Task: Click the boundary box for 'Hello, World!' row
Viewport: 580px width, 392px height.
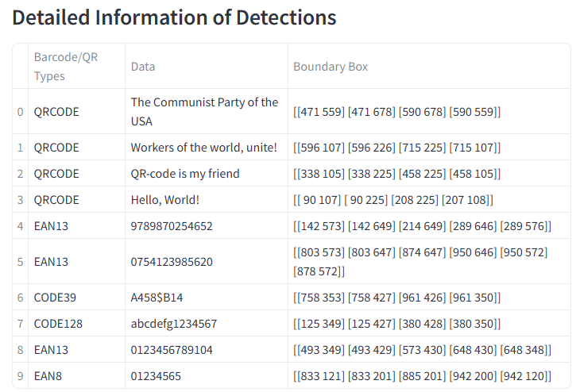Action: 393,200
